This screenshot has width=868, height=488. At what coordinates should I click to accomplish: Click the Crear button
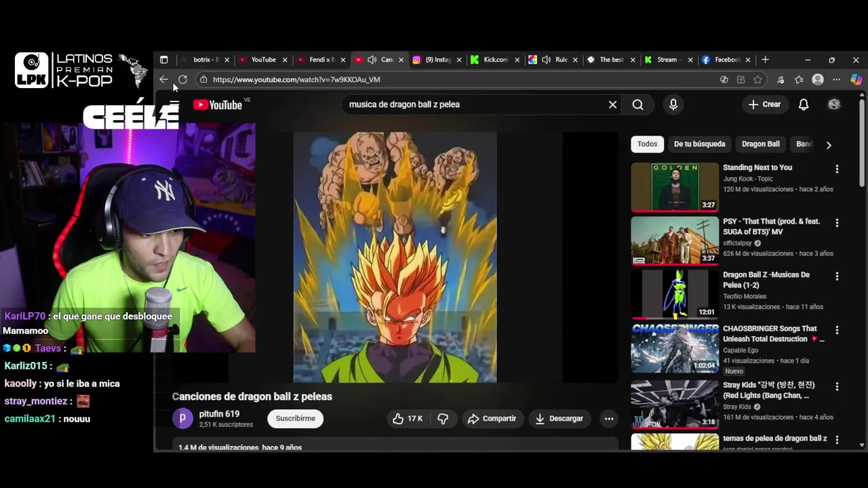tap(765, 104)
